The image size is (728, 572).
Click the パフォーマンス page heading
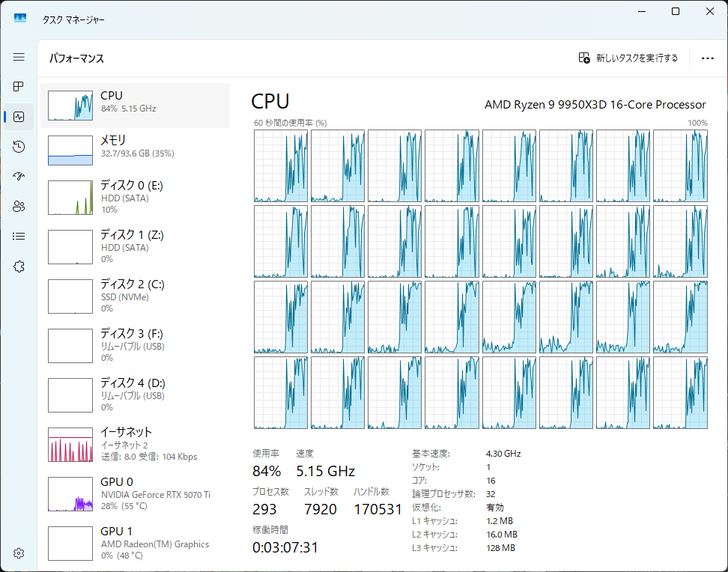[x=76, y=58]
